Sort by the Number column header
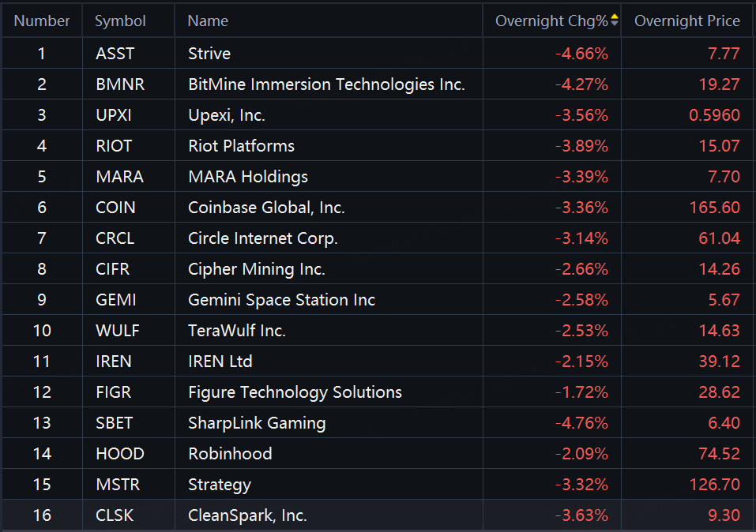The height and width of the screenshot is (532, 756). [x=42, y=21]
